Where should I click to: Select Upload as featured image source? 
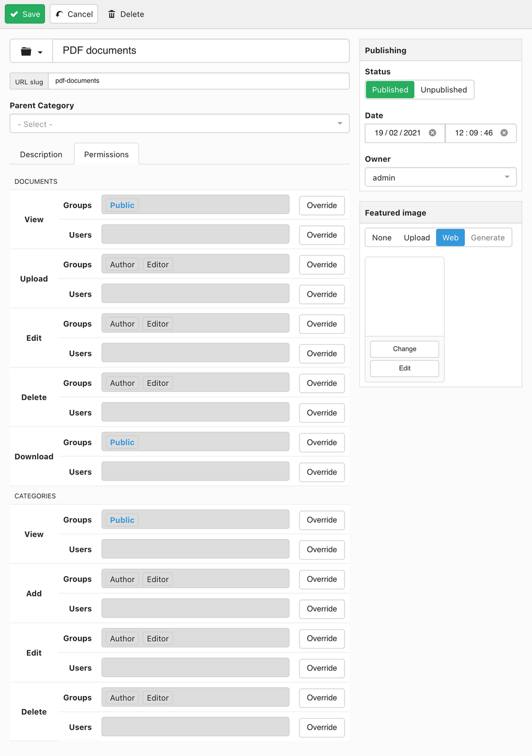[x=417, y=237]
